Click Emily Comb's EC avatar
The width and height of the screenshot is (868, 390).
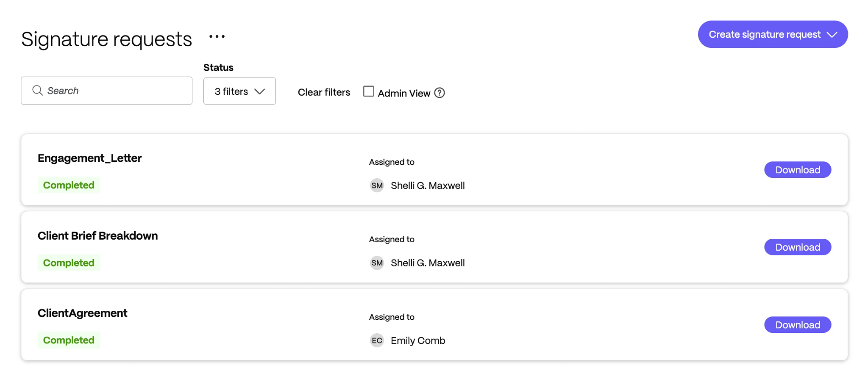tap(377, 340)
